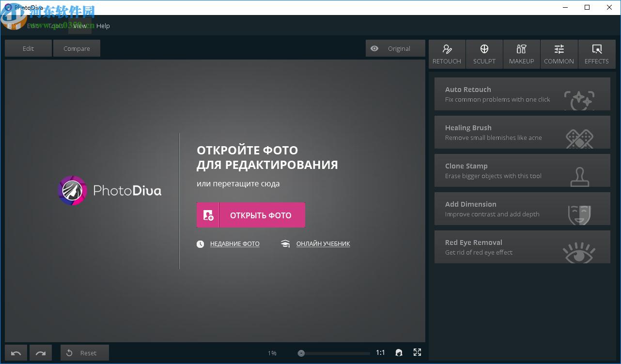Viewport: 621px width, 364px height.
Task: Click the clock icon beside НЕДАВНИЕ ФОТО
Action: (x=201, y=244)
